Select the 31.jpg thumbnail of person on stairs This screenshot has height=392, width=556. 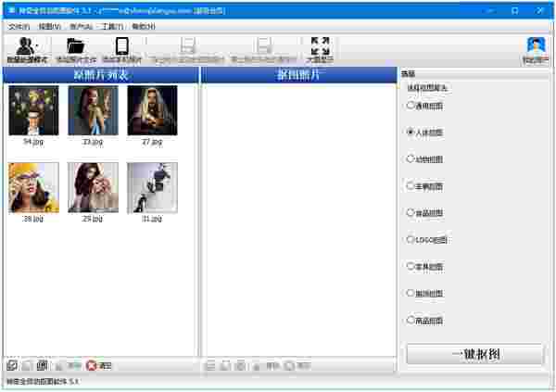click(x=153, y=188)
